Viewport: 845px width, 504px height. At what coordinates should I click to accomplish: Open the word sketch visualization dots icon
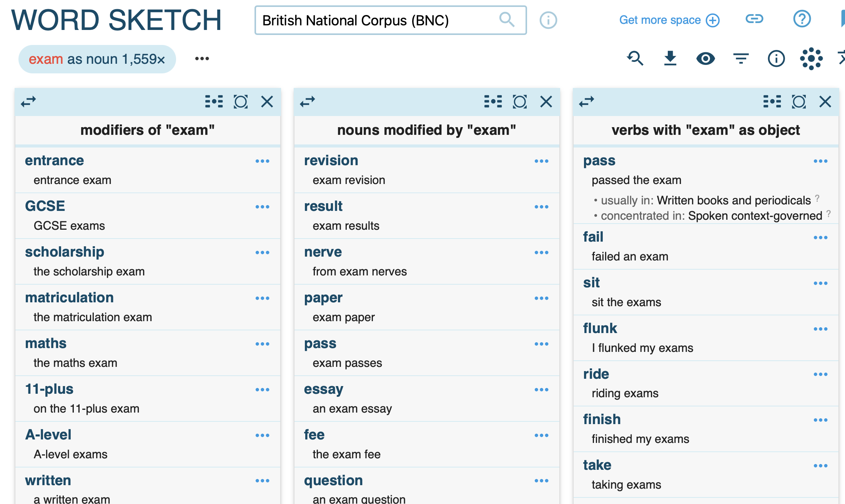click(811, 58)
